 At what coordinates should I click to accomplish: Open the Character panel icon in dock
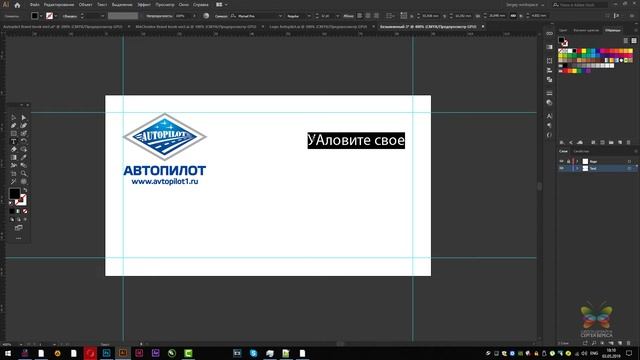[549, 116]
